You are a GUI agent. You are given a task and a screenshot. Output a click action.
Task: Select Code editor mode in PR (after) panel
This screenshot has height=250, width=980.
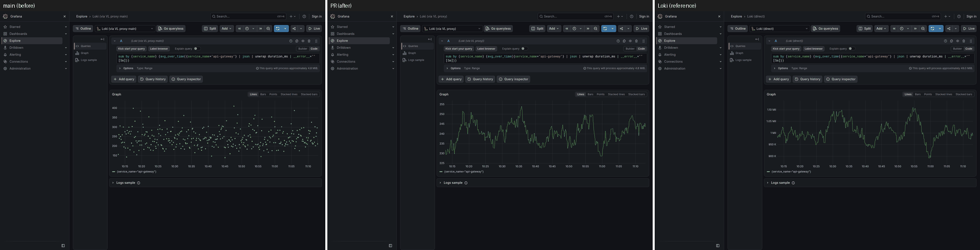641,48
